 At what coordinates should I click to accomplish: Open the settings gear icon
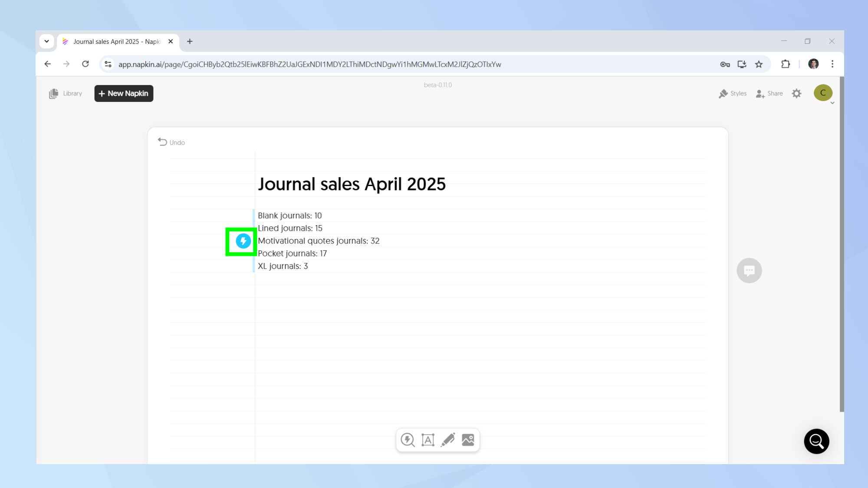tap(796, 93)
